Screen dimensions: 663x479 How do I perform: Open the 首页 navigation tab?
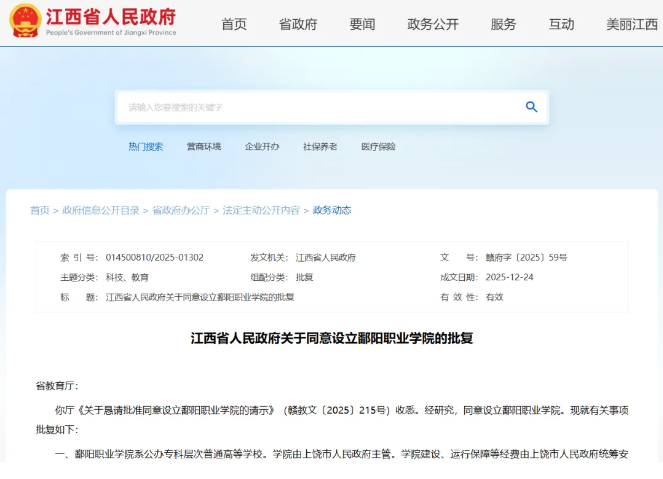[x=234, y=24]
